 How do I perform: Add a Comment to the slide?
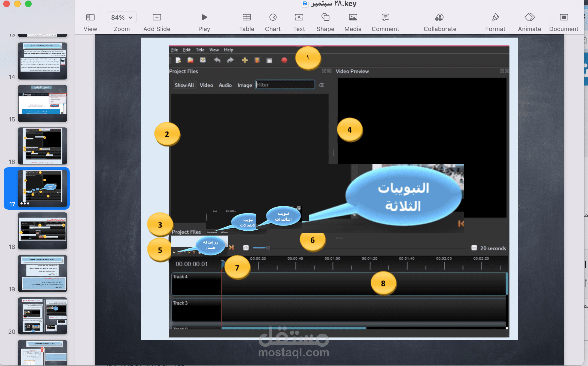385,17
